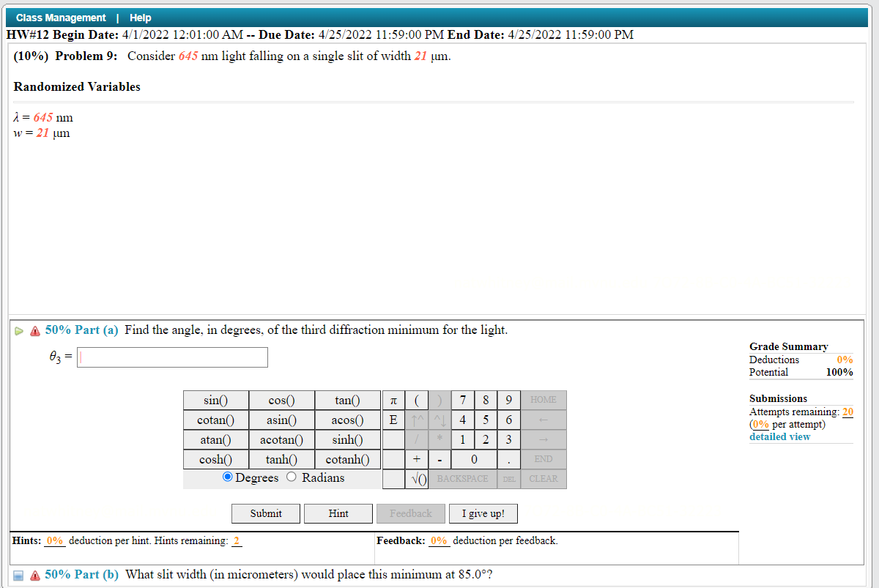Expand the Part (b) section icon
Screen dimensions: 879x588
[20, 575]
